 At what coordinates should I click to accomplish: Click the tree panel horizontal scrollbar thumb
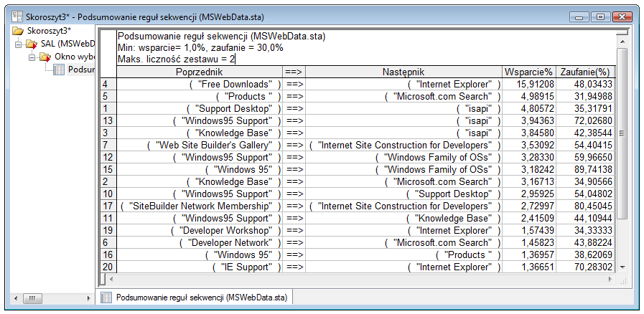32,298
